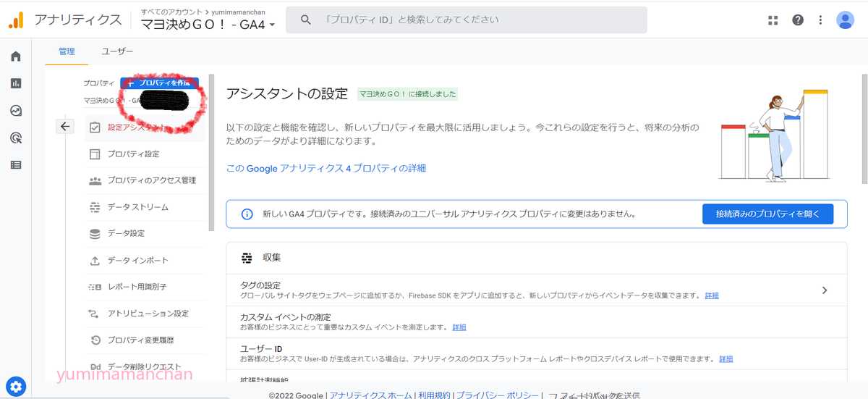
Task: Open the マヨ決めＧＯ！ - GA4 property selector dropdown
Action: pos(208,25)
